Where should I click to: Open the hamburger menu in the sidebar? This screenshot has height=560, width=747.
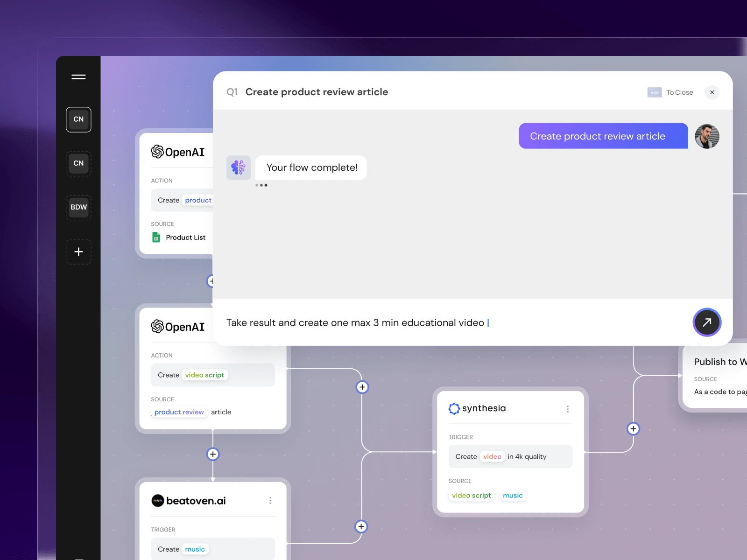[x=78, y=77]
